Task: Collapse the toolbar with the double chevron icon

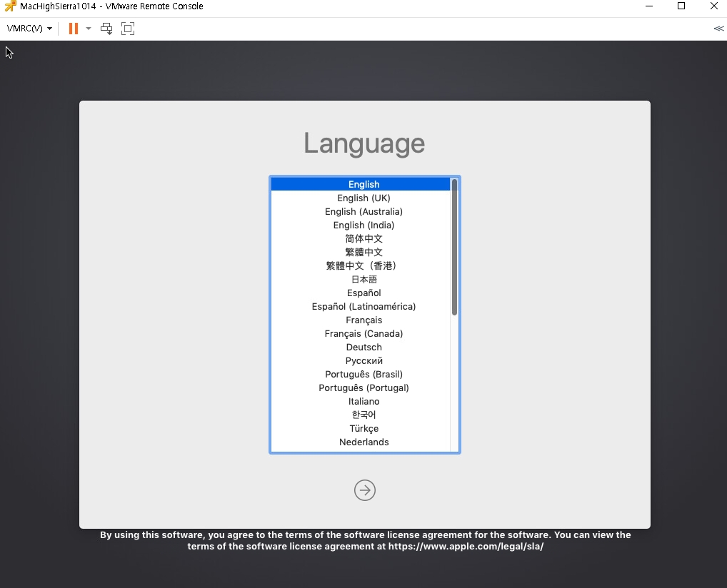Action: click(718, 29)
